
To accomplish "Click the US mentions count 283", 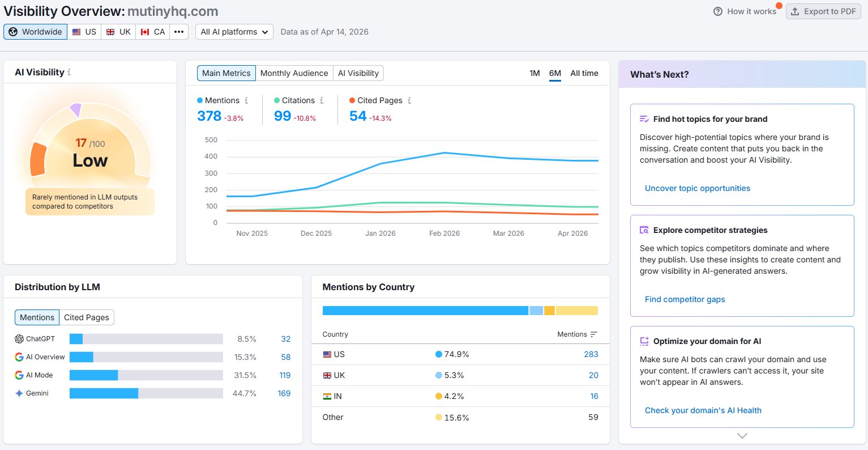I will (591, 354).
